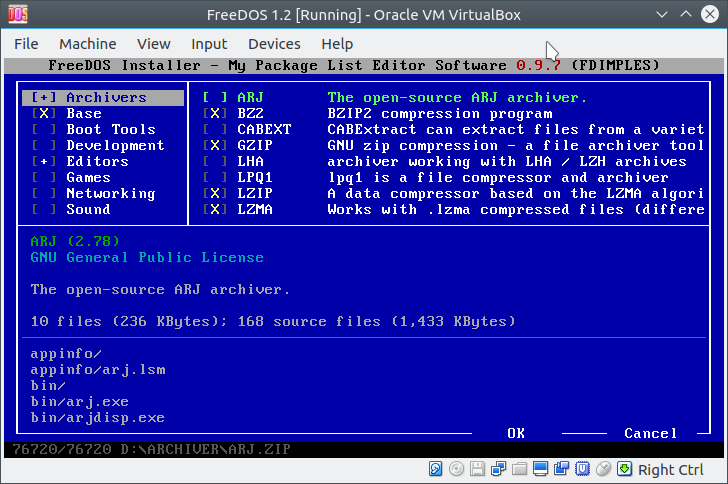This screenshot has width=728, height=484.
Task: Click the window roll-down chevron in title bar
Action: coord(662,14)
